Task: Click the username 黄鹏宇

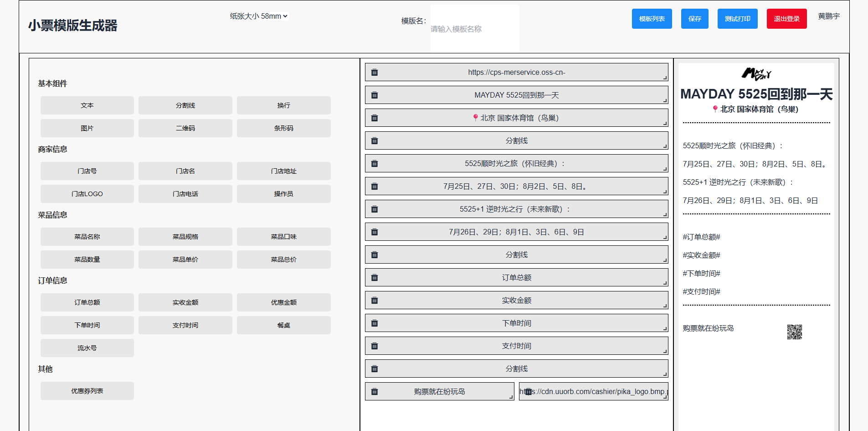Action: click(x=829, y=16)
